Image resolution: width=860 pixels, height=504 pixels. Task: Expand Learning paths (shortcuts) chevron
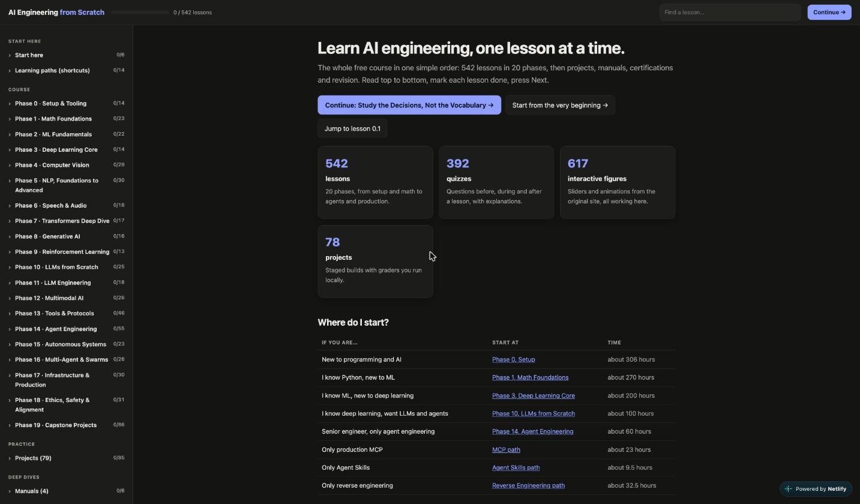(10, 71)
